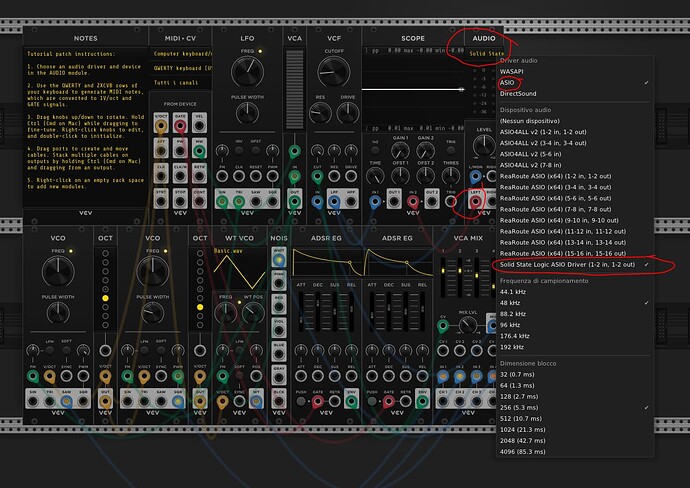Click the VCF DRIVE knob
The image size is (690, 488).
(x=348, y=113)
